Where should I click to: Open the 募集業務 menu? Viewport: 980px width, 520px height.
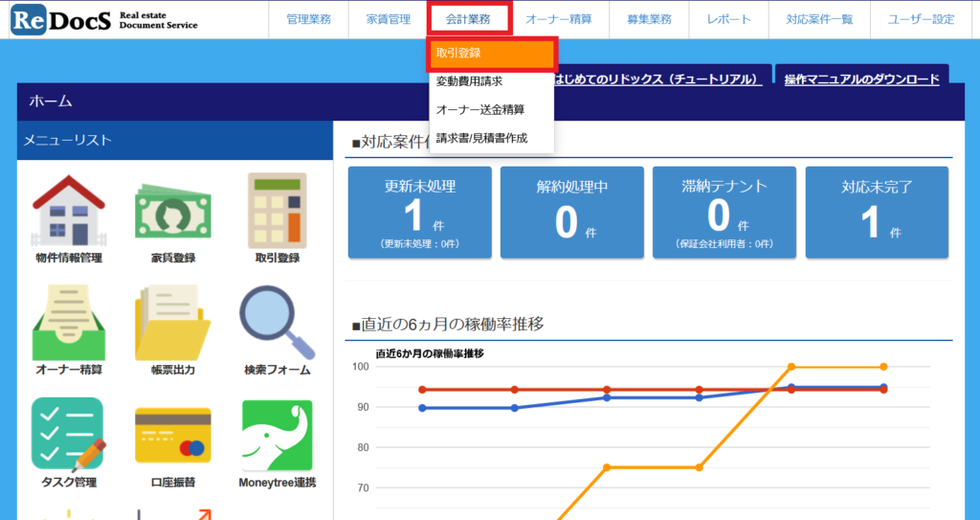click(x=649, y=19)
